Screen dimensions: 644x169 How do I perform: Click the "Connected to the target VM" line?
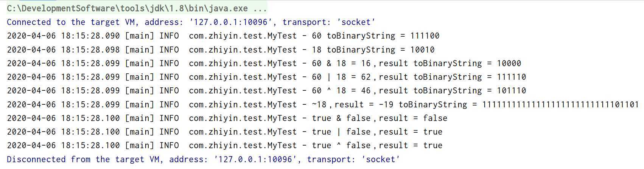191,22
